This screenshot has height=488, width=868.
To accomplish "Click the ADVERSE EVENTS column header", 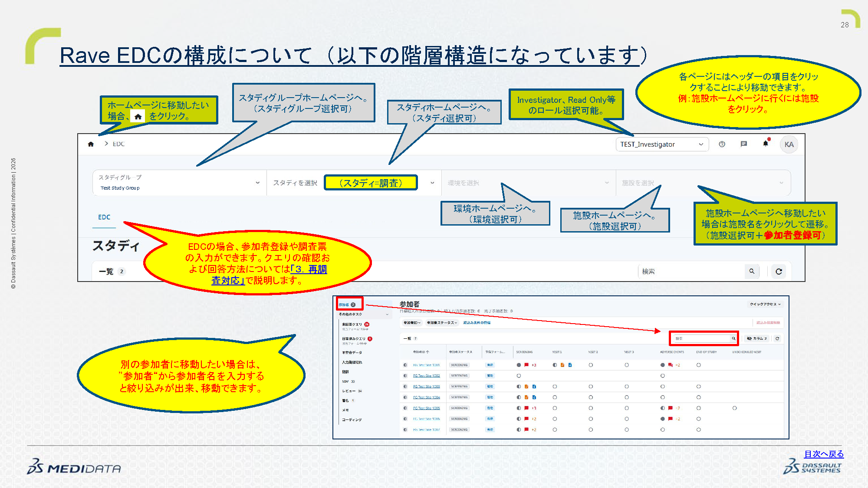I will point(672,352).
